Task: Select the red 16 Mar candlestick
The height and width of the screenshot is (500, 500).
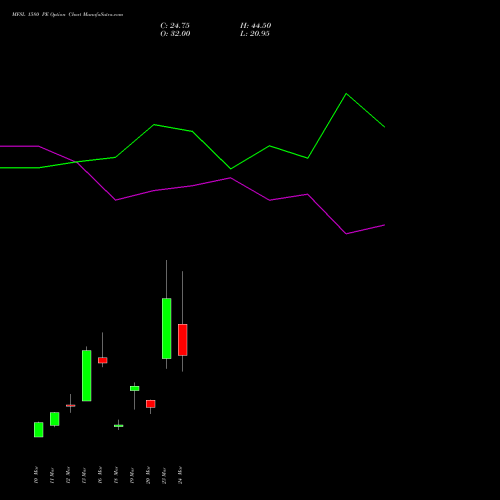Action: tap(103, 360)
